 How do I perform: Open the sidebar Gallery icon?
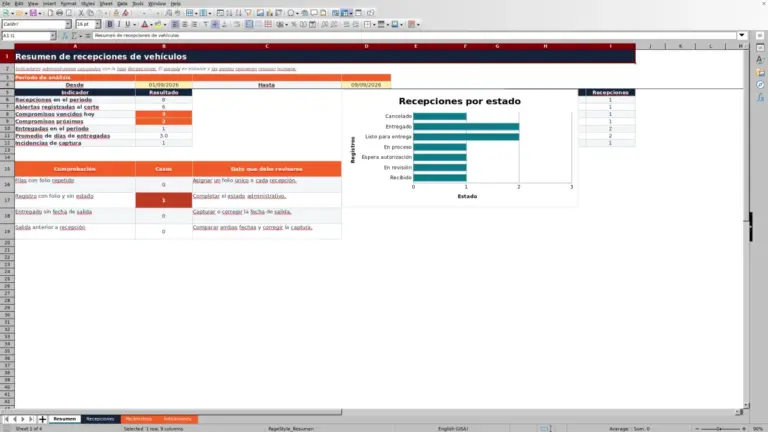coord(760,72)
